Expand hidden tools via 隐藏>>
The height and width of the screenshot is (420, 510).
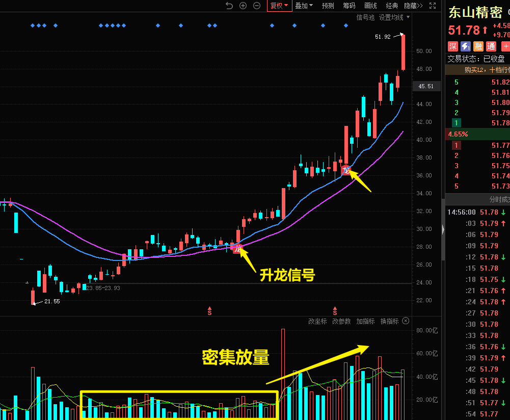(413, 6)
